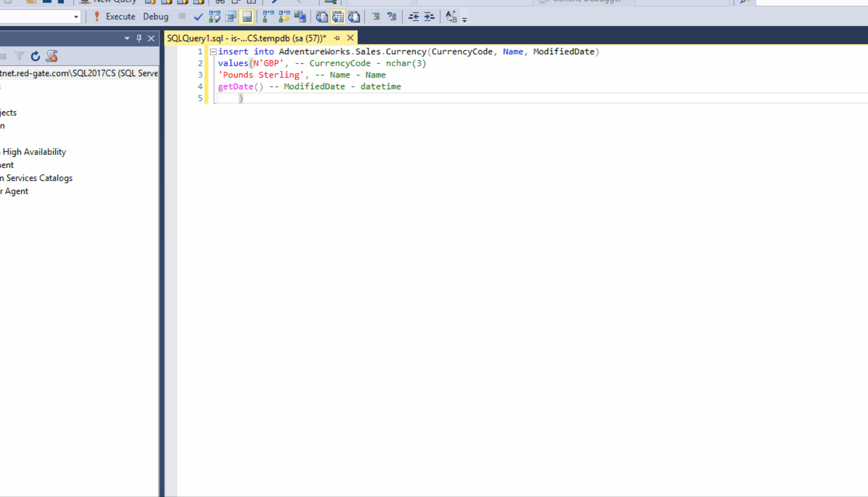The image size is (868, 497).
Task: Collapse the insert statement code block
Action: coord(214,52)
